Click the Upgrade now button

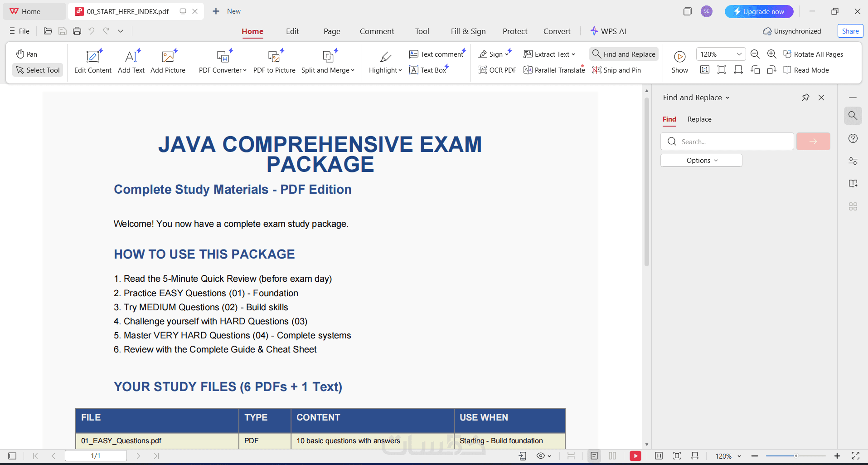point(759,11)
